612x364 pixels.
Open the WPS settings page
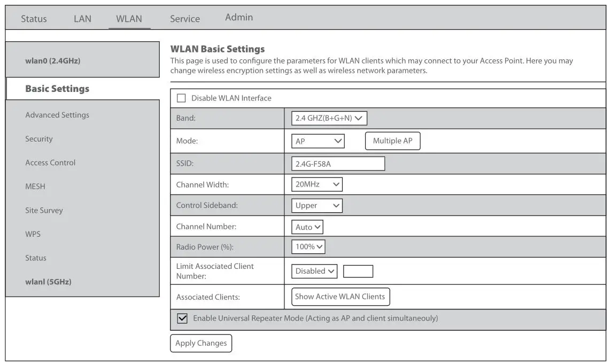pos(32,234)
